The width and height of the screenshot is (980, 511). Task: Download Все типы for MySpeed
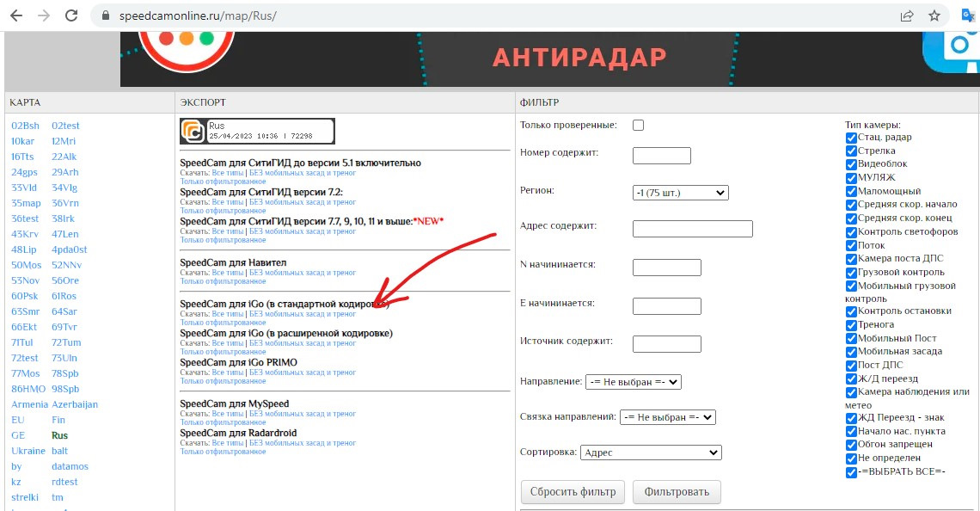[228, 414]
